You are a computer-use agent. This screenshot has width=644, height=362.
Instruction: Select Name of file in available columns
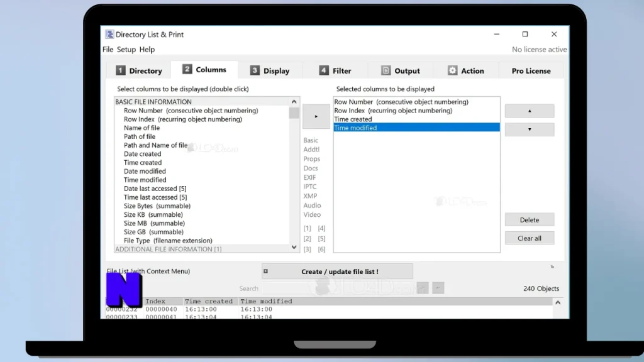(142, 128)
